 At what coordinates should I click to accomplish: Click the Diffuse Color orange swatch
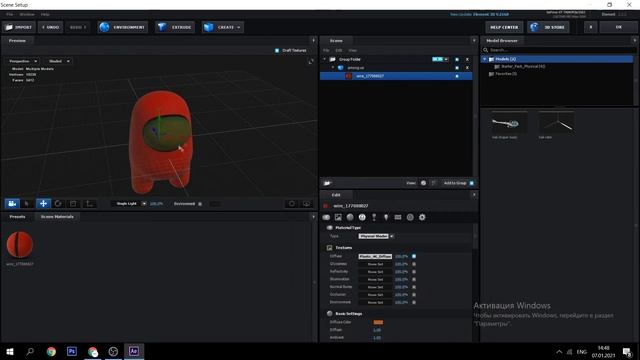tap(378, 322)
